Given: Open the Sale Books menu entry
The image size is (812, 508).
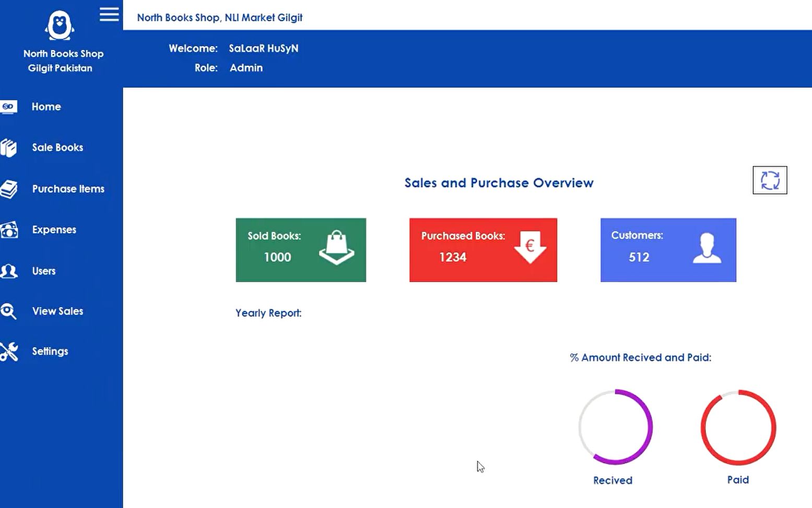Looking at the screenshot, I should pos(57,147).
